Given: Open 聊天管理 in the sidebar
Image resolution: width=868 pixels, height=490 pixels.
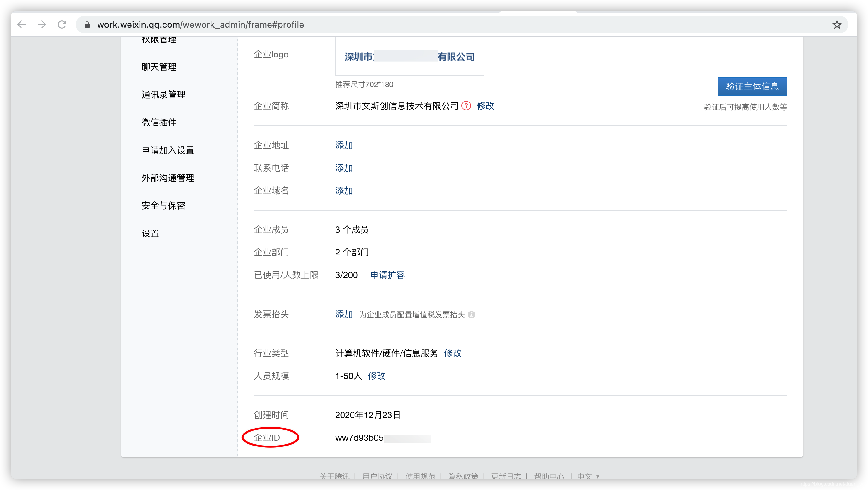Looking at the screenshot, I should (159, 67).
